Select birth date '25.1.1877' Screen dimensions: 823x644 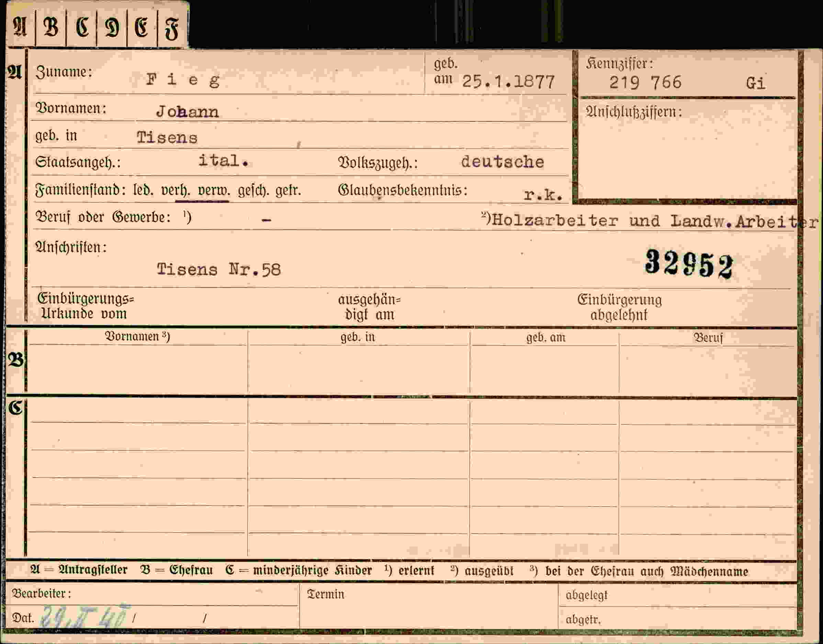(508, 81)
